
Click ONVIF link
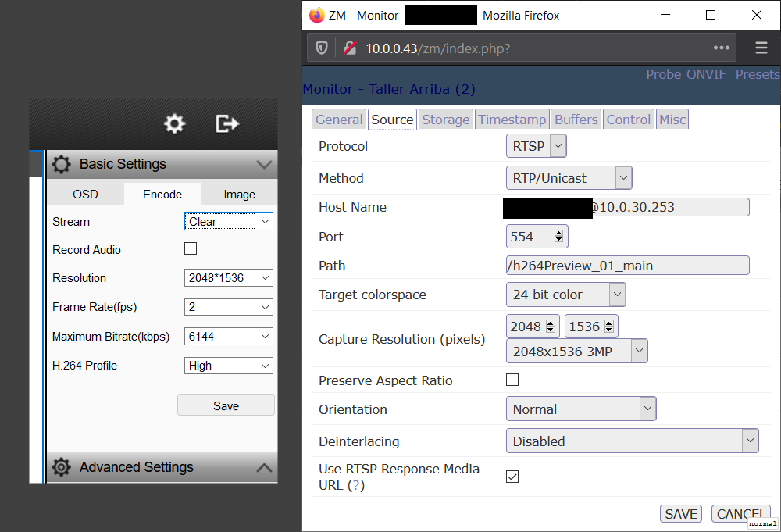coord(706,74)
